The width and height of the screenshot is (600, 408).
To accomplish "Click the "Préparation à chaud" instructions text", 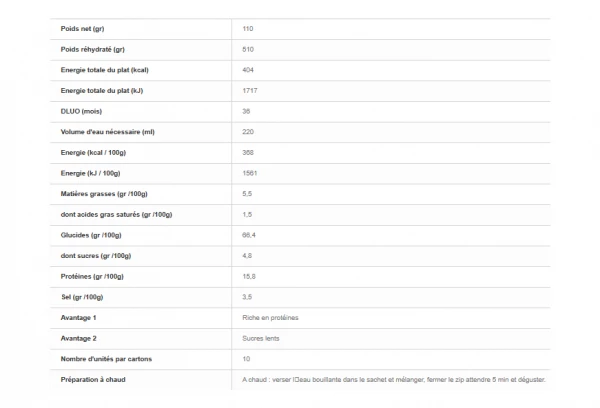I will point(394,379).
